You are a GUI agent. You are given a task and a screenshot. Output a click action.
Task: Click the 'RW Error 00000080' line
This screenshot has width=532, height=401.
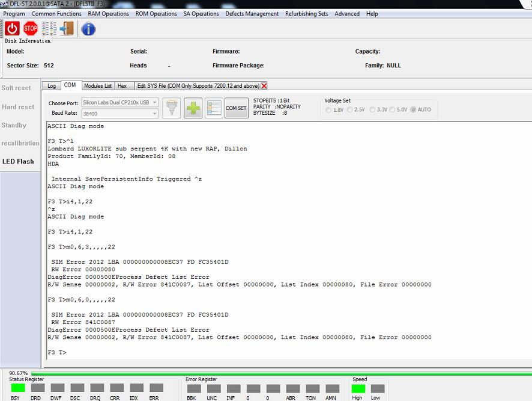pos(83,269)
